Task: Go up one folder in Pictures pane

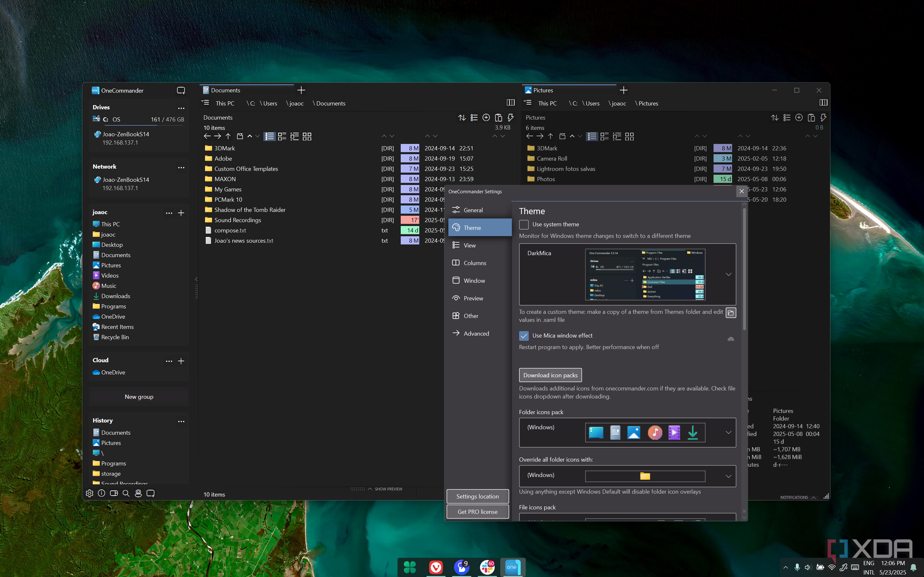Action: tap(551, 136)
